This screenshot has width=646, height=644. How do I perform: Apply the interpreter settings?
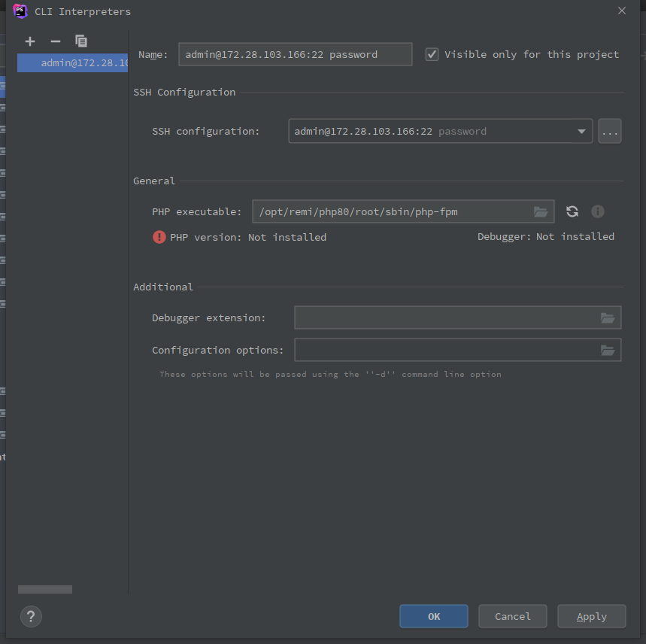coord(592,617)
